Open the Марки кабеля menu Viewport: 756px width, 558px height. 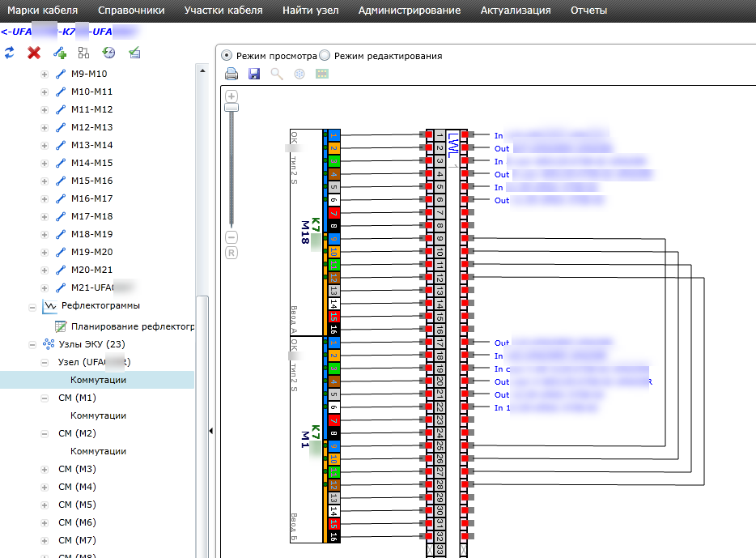(x=42, y=11)
